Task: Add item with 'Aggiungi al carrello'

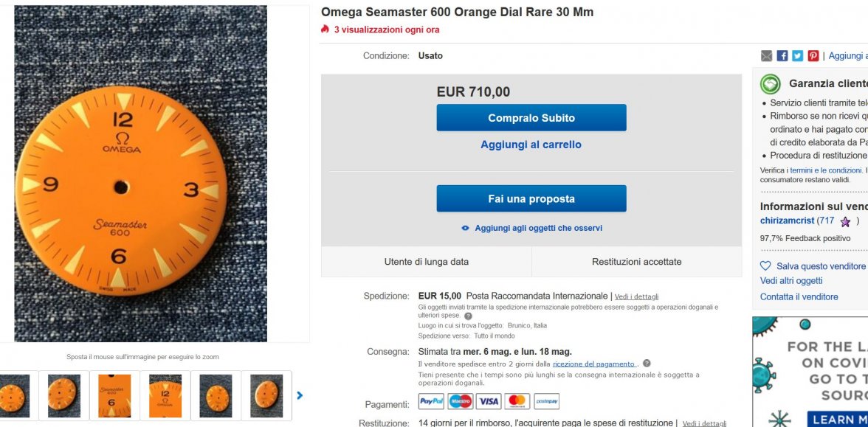Action: pyautogui.click(x=531, y=145)
